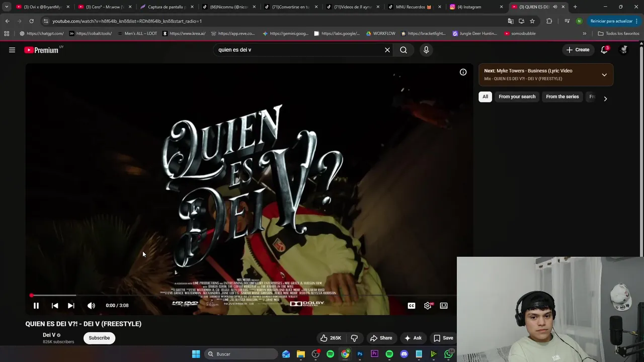
Task: Open OBS Studio from the taskbar
Action: click(315, 354)
